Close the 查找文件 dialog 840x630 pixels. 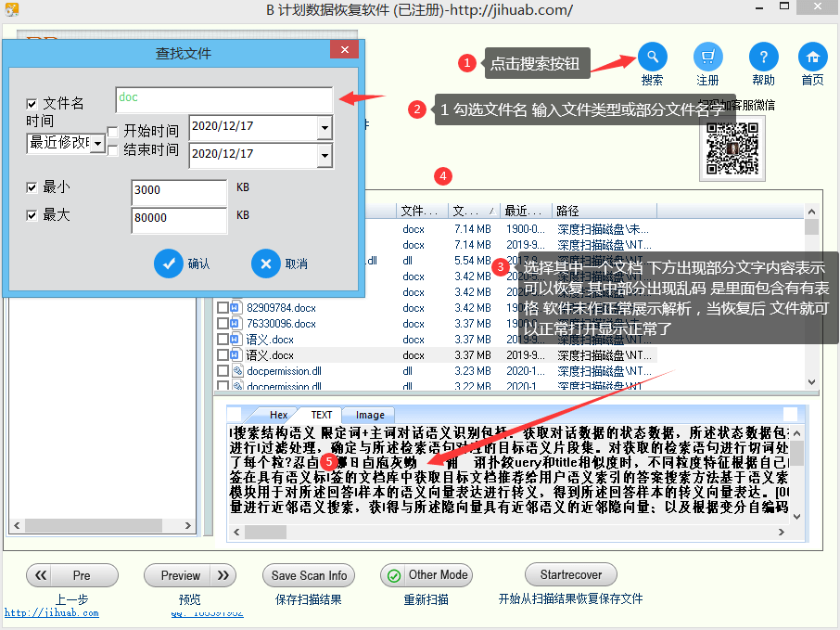pyautogui.click(x=344, y=49)
